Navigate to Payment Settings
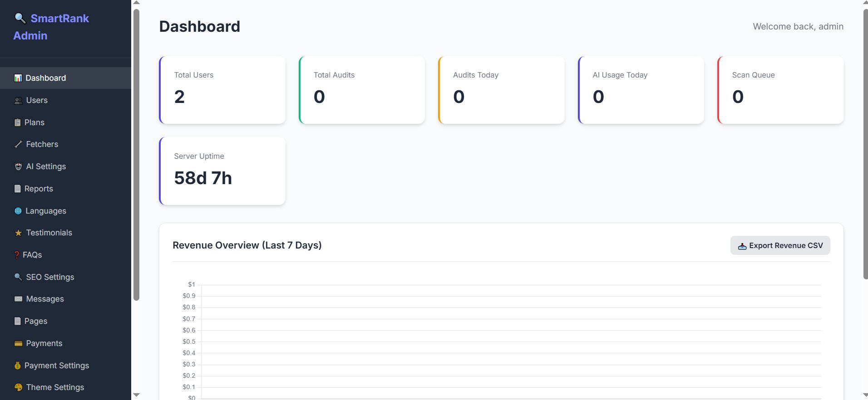The height and width of the screenshot is (400, 868). click(x=56, y=366)
